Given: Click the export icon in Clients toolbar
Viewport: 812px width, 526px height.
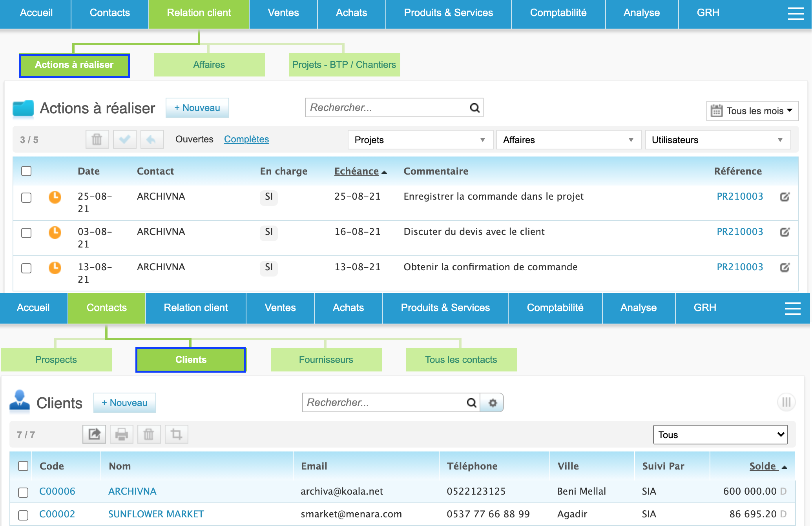Looking at the screenshot, I should click(94, 434).
